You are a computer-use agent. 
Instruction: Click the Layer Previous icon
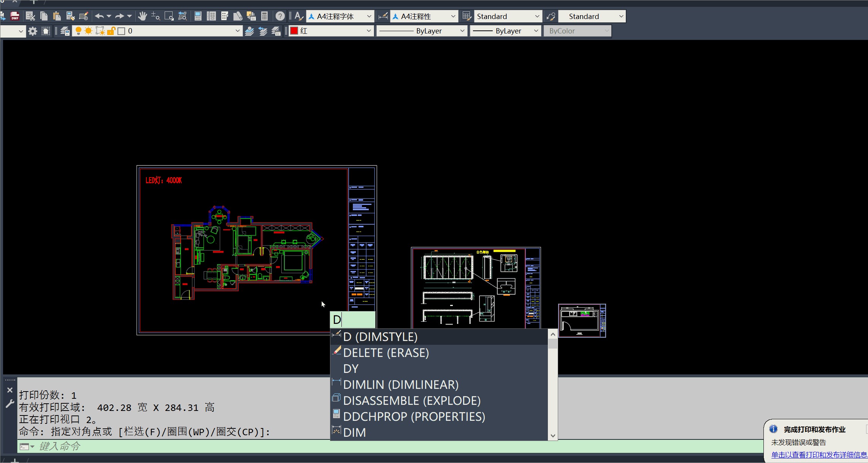pos(263,31)
